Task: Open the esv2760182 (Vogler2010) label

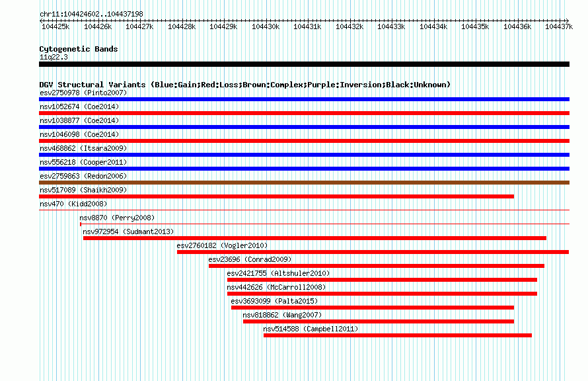Action: (222, 245)
